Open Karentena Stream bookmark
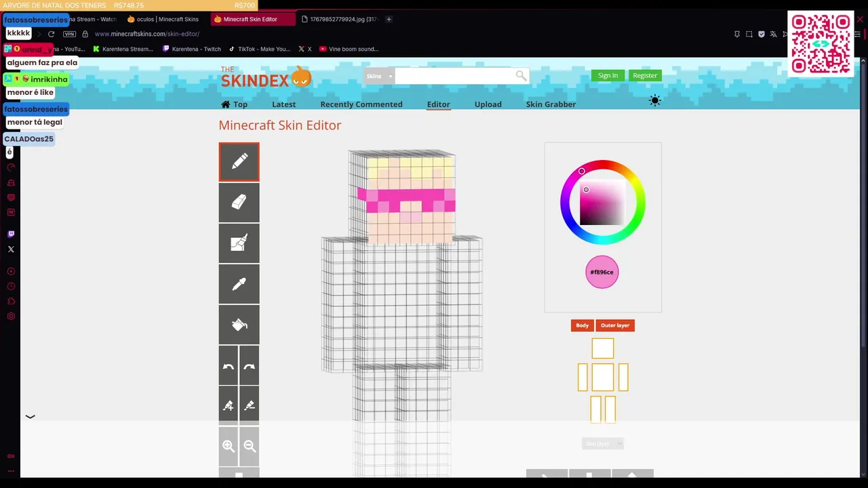 (123, 49)
